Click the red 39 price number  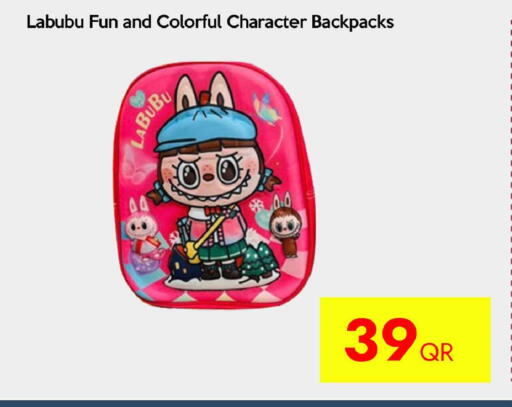380,340
